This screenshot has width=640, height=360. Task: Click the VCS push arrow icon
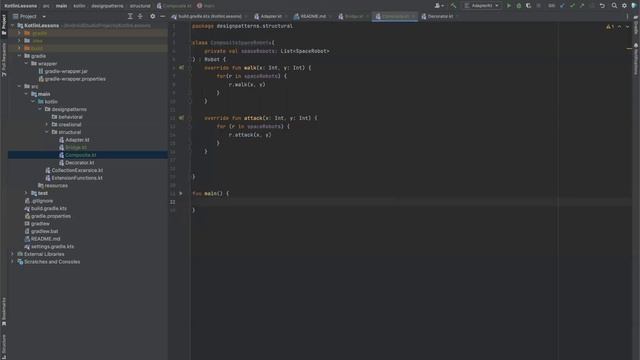[x=582, y=6]
